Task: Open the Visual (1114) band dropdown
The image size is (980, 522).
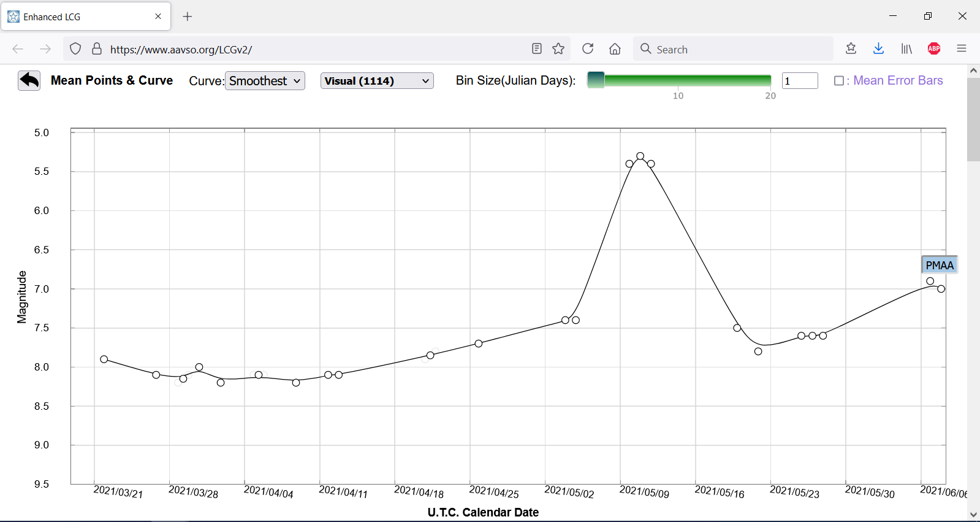Action: (x=377, y=81)
